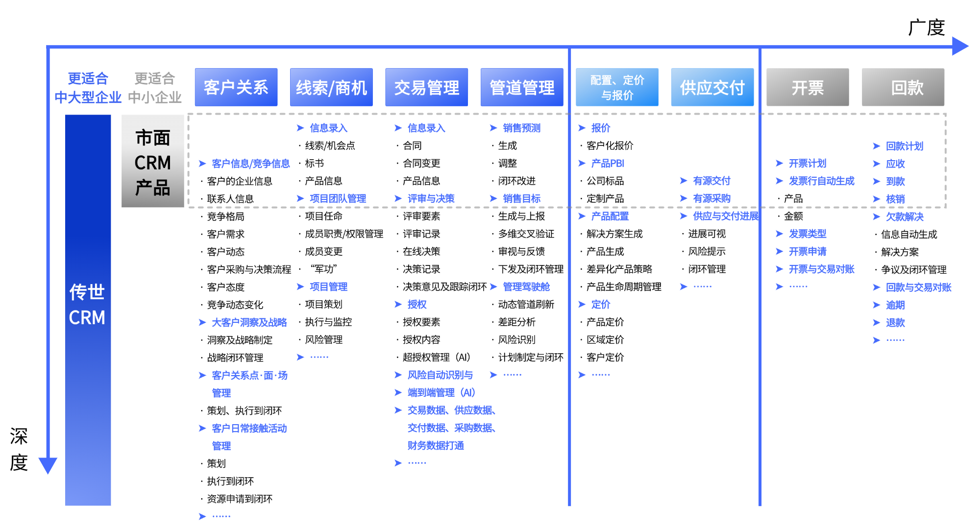Open the 交易管理 header box

427,87
